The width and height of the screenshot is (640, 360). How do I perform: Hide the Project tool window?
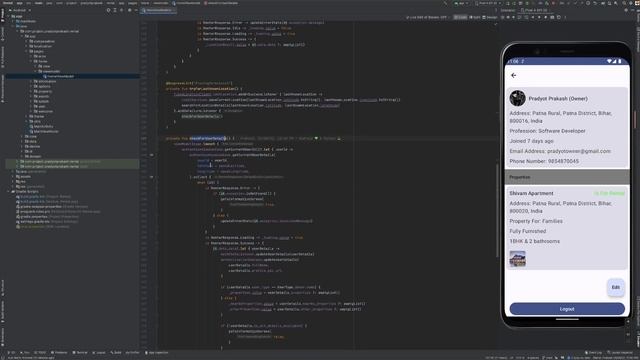coord(136,10)
